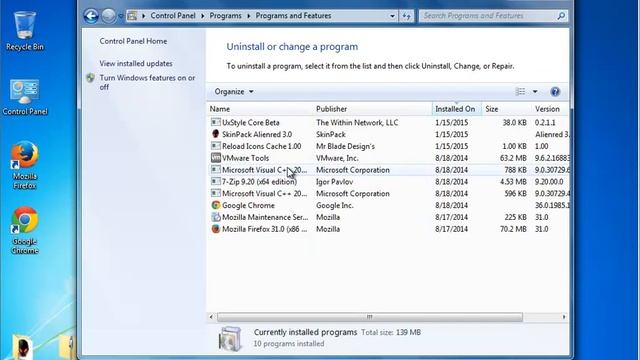This screenshot has width=640, height=360.
Task: Click the 9.20.00.0 version value
Action: 549,182
